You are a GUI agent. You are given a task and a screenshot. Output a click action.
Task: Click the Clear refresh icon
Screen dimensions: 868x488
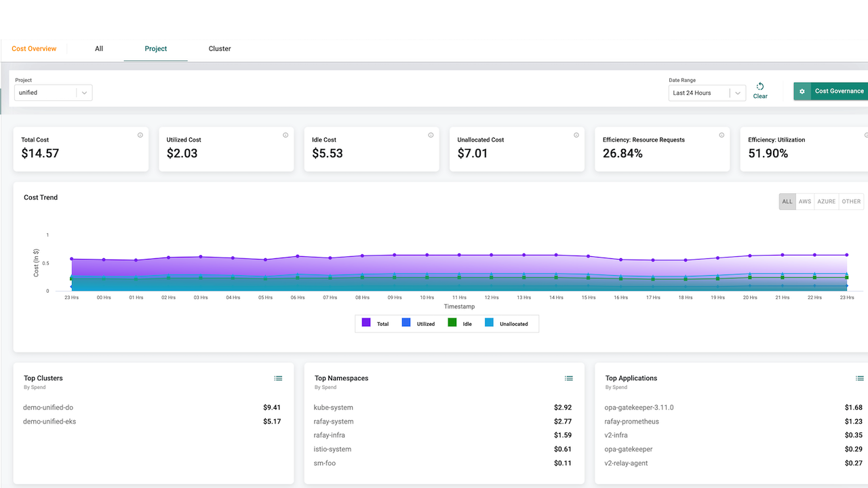(x=760, y=86)
